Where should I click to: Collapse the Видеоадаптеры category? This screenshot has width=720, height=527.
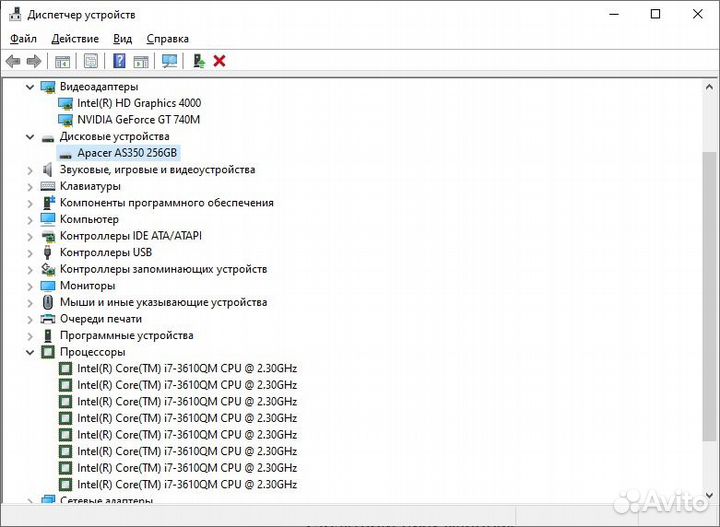pos(30,87)
